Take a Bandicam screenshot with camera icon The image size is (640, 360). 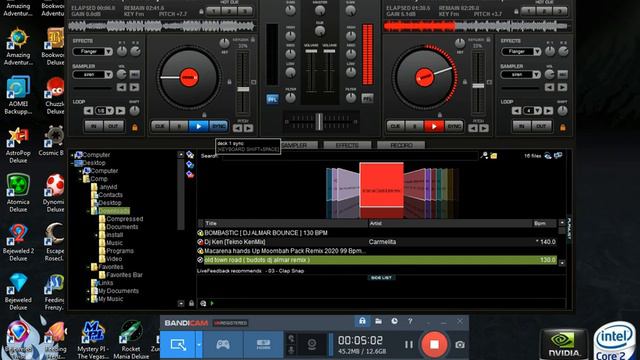460,345
